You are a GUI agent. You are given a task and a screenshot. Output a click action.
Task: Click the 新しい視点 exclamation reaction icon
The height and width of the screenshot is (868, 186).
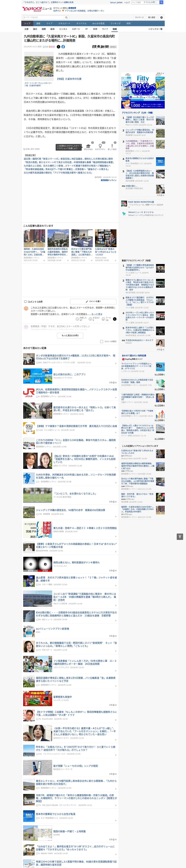[112, 146]
